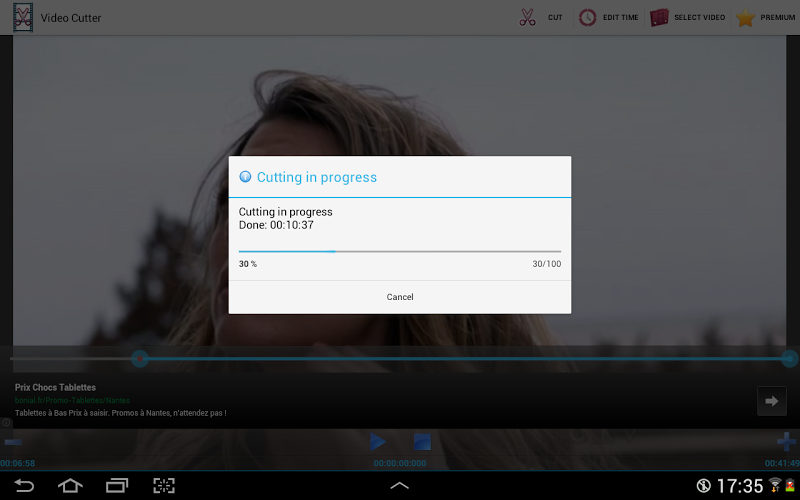Tap the screenshot capture icon in navigation bar
This screenshot has width=800, height=500.
click(x=164, y=485)
